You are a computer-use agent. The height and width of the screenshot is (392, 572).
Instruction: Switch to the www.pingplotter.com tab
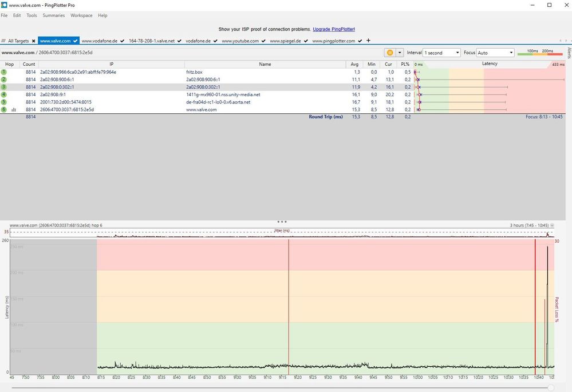coord(333,41)
